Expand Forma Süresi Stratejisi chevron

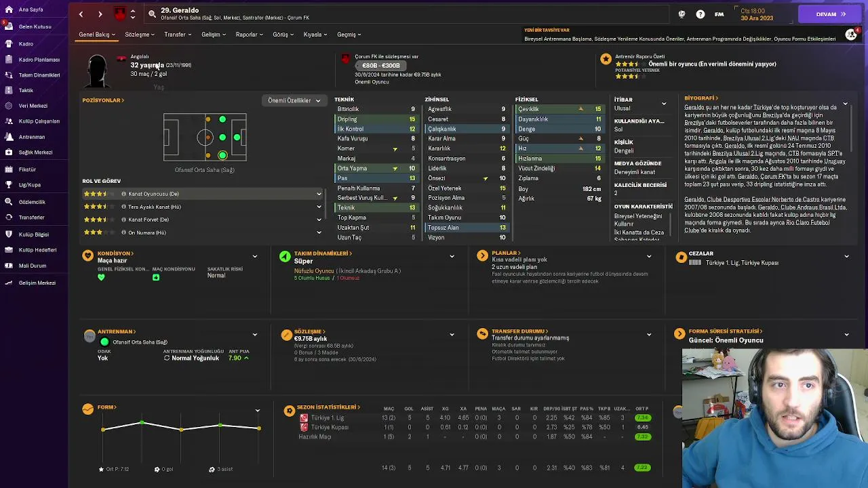pos(846,334)
